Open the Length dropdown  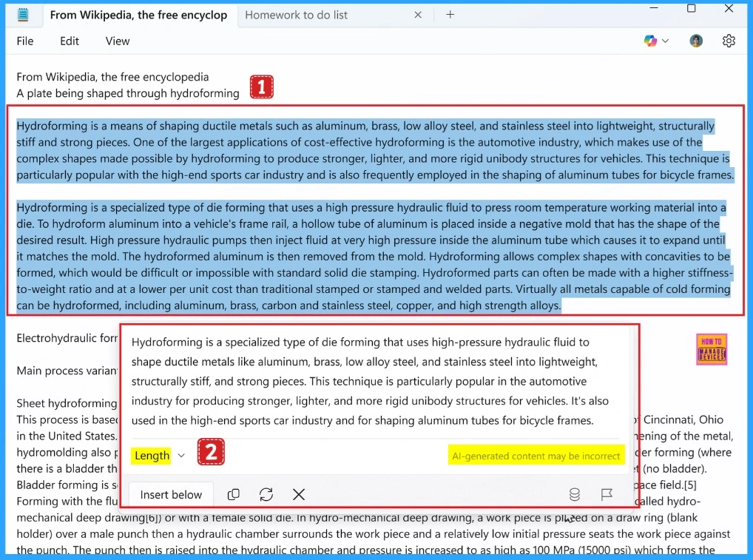point(158,455)
